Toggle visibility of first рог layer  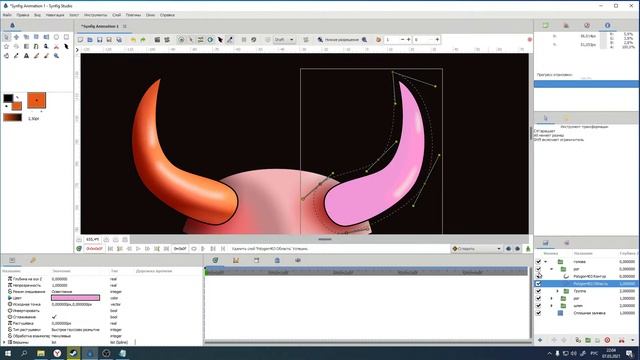(538, 269)
